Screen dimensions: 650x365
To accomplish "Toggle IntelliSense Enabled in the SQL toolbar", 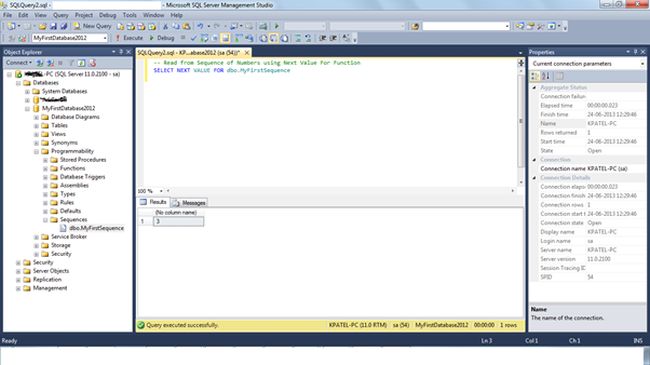I will click(225, 38).
